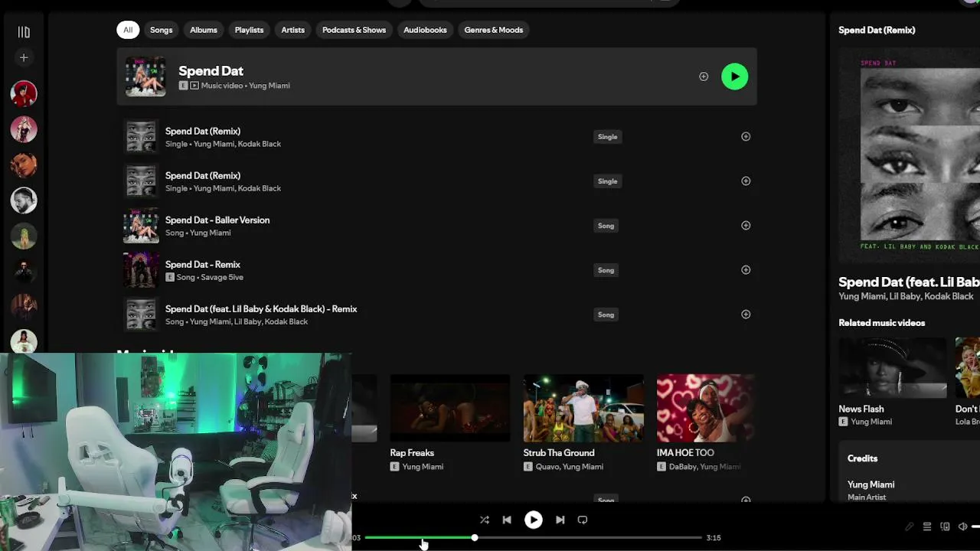Click the Rap Freaks title link

tap(412, 453)
